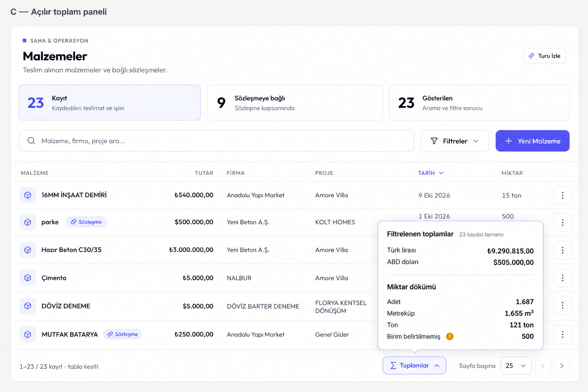This screenshot has width=588, height=392.
Task: Open row menu for 16MM İNŞAAT DEMİRİ
Action: click(562, 195)
